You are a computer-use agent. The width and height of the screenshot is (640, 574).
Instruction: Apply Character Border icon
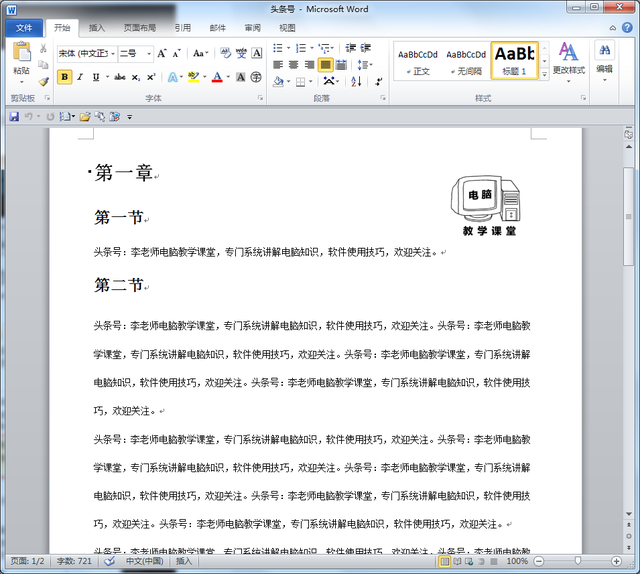257,53
